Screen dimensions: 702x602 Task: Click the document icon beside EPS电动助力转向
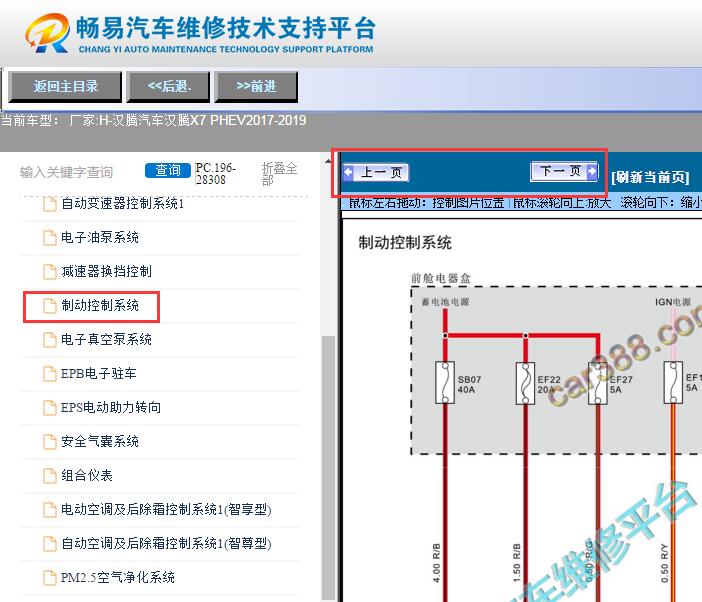click(50, 408)
